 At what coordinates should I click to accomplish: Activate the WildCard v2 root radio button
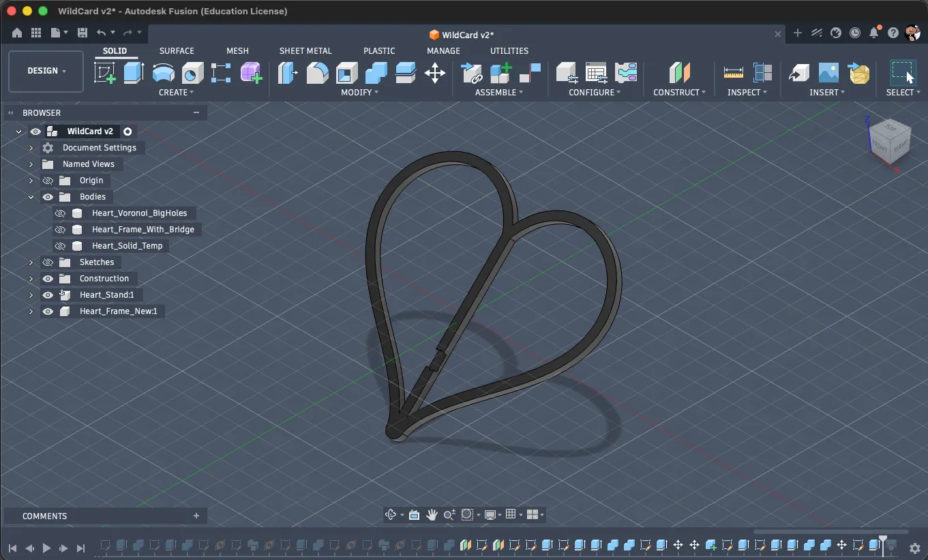tap(128, 131)
